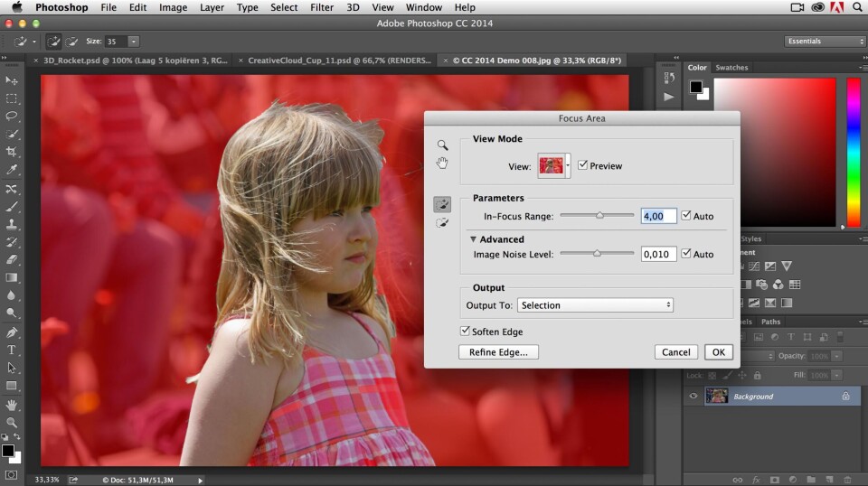Toggle Auto for Image Noise Level
Screen dimensions: 868x486
[686, 254]
